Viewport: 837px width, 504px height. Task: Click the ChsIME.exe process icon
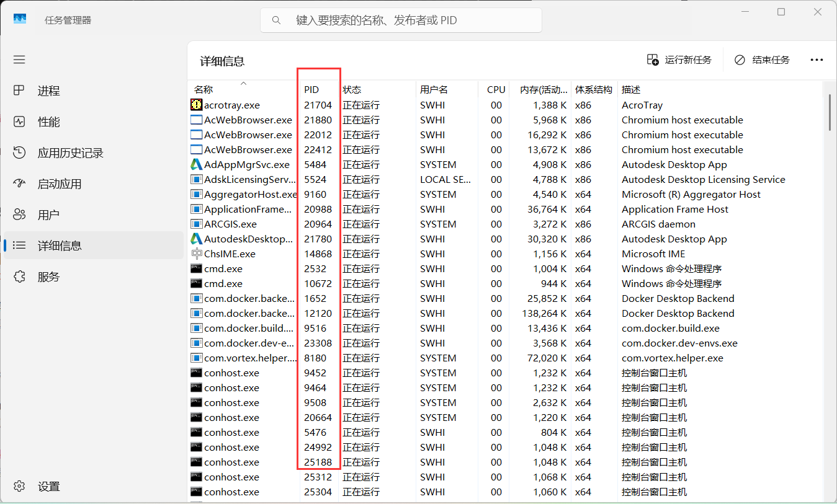click(x=196, y=254)
